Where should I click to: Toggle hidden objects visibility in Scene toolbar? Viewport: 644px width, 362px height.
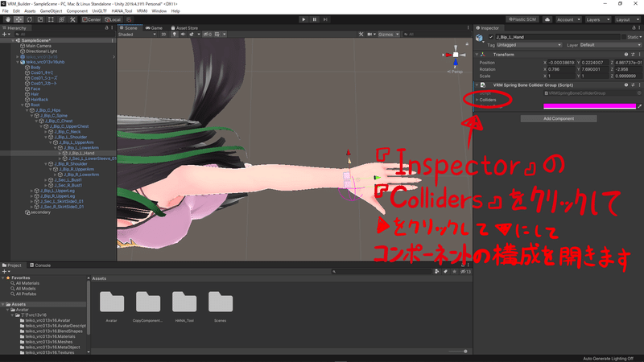[208, 35]
